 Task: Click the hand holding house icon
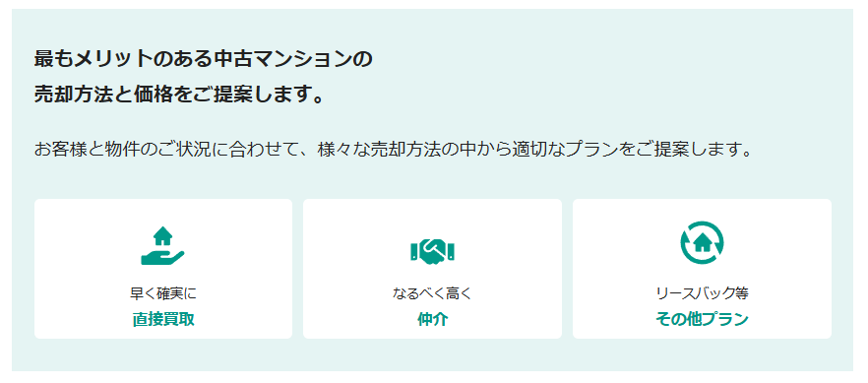(x=162, y=245)
